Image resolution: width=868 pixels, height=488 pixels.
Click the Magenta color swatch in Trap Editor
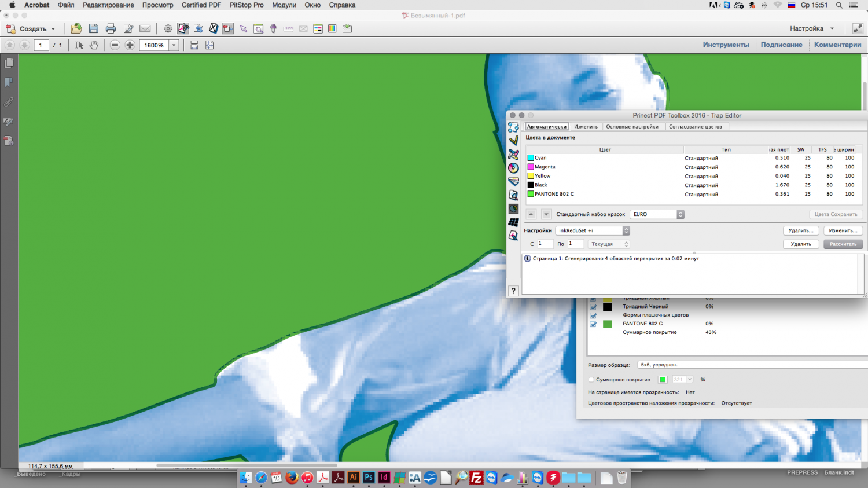(531, 167)
